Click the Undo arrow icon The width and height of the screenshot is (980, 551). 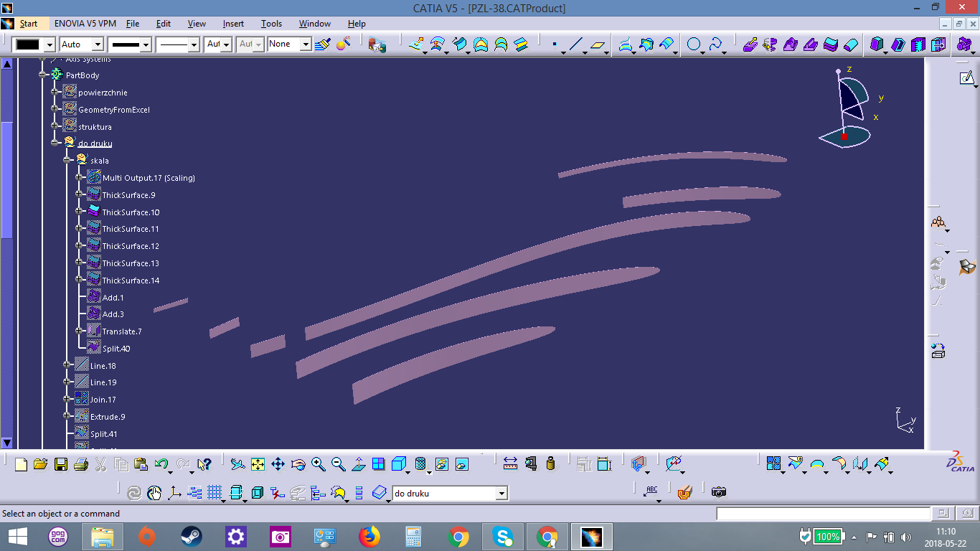click(161, 465)
